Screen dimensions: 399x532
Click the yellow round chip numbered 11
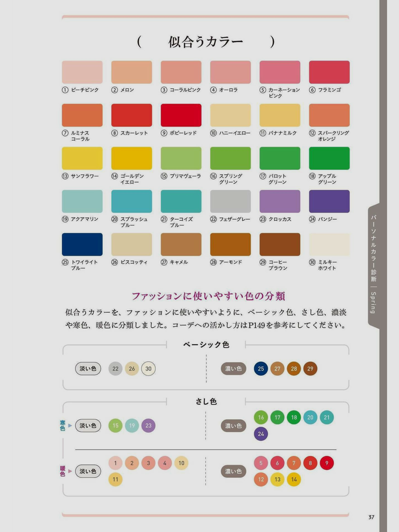point(115,480)
